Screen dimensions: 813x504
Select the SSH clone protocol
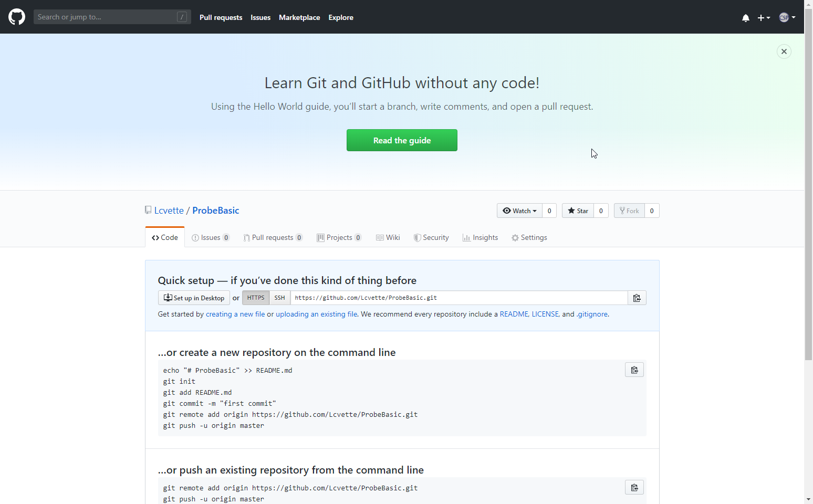[280, 298]
